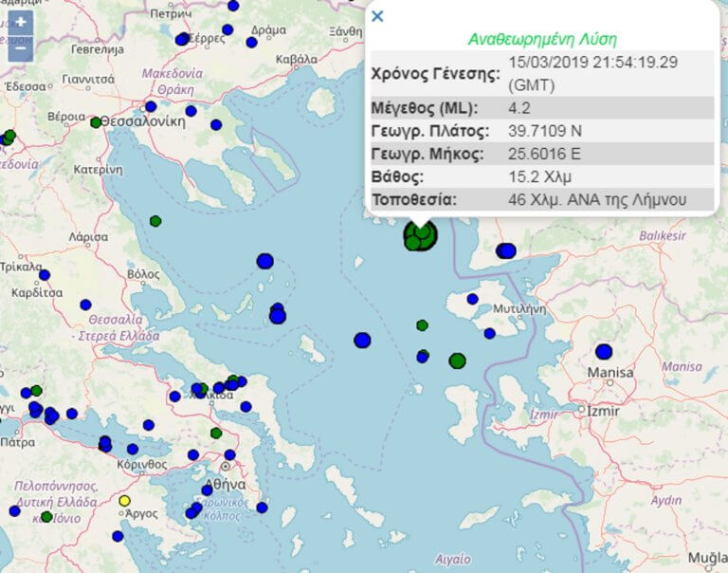Screen dimensions: 728x573
Task: Click the Balıkesir region label
Action: pyautogui.click(x=662, y=236)
